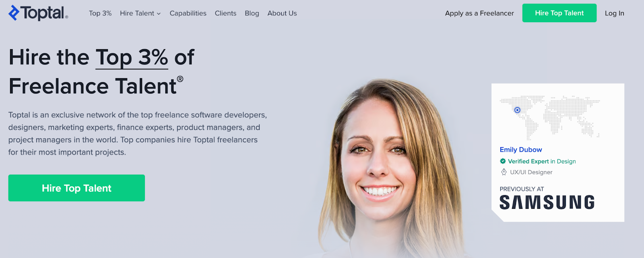This screenshot has height=258, width=644.
Task: Open the Blog link in navigation
Action: click(x=252, y=13)
